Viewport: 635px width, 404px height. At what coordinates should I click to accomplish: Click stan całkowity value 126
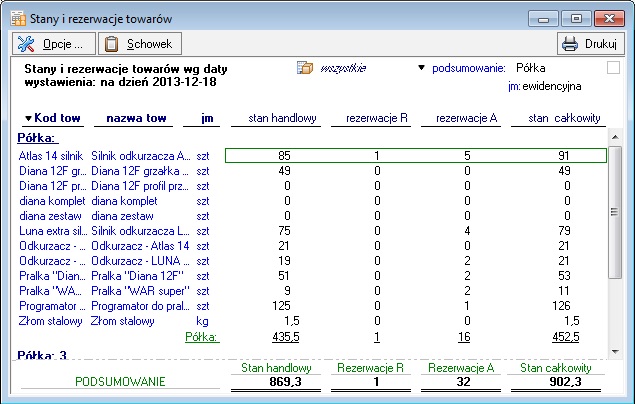click(561, 306)
